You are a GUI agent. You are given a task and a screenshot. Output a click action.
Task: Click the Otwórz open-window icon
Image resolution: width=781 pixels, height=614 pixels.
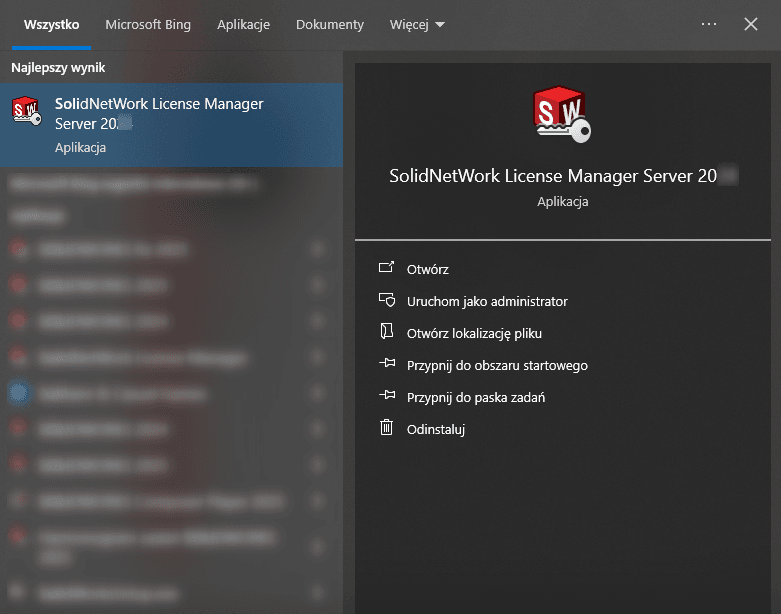coord(387,268)
